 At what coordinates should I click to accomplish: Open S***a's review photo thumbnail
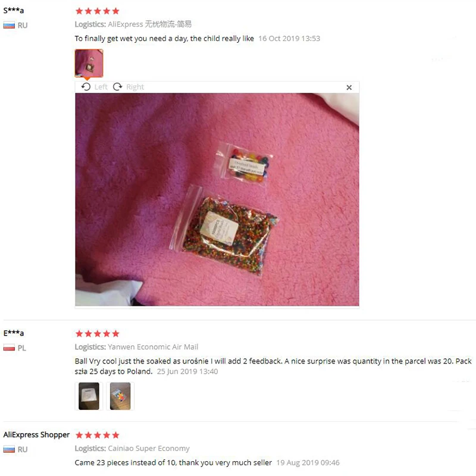89,63
